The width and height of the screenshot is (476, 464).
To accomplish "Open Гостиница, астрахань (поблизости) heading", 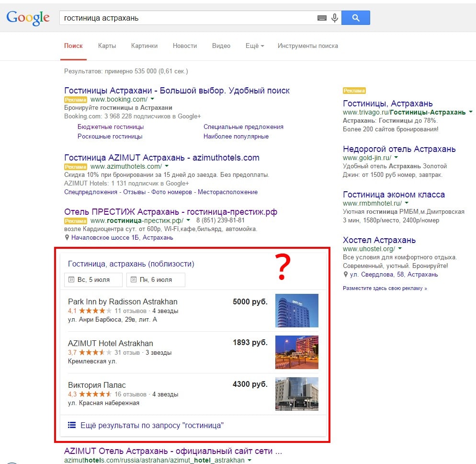I will point(131,264).
